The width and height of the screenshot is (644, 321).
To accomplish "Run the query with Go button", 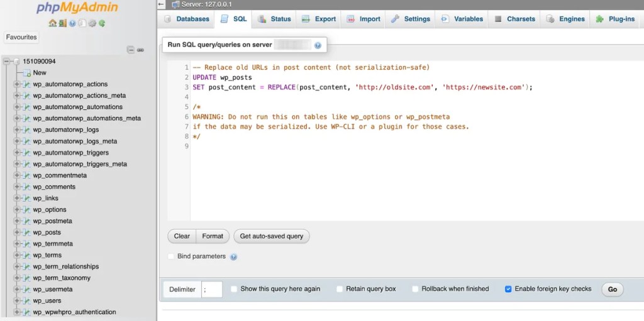I will click(x=613, y=290).
